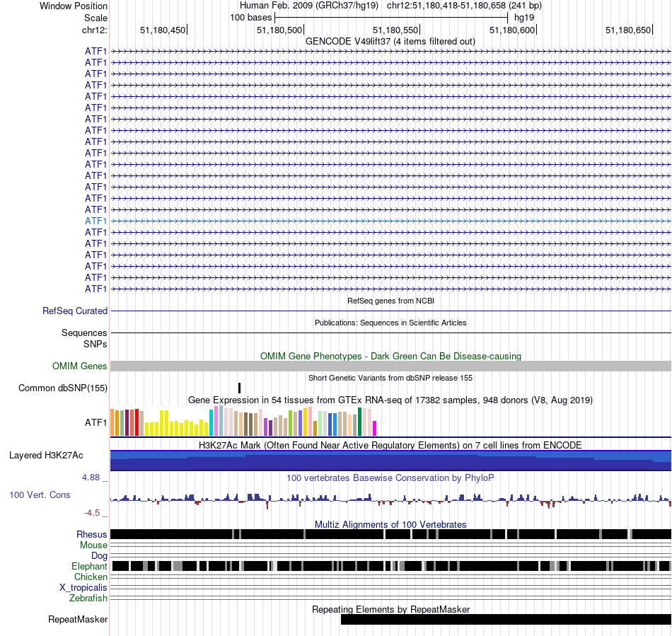Image resolution: width=672 pixels, height=636 pixels.
Task: Click the black dbSNP variant tick mark
Action: (239, 388)
